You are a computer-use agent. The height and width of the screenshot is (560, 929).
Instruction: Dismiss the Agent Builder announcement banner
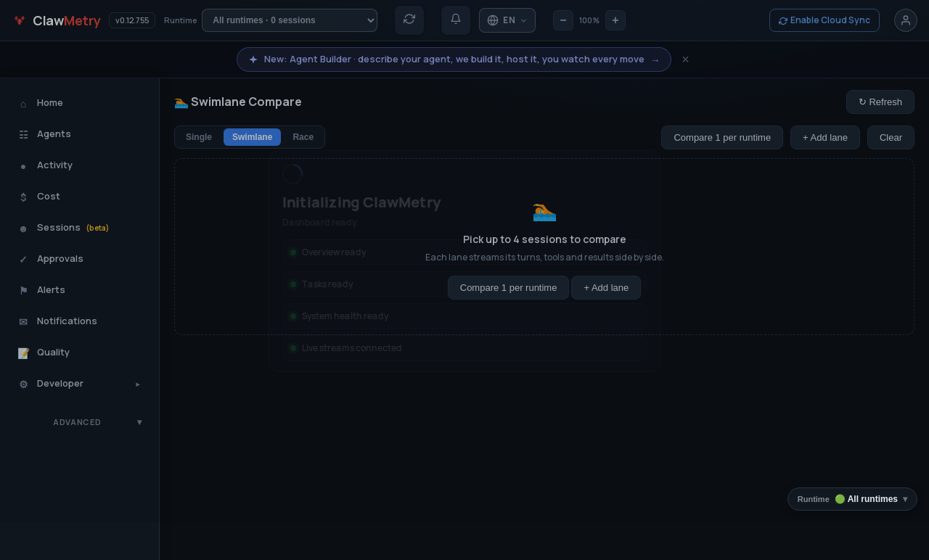pyautogui.click(x=685, y=59)
